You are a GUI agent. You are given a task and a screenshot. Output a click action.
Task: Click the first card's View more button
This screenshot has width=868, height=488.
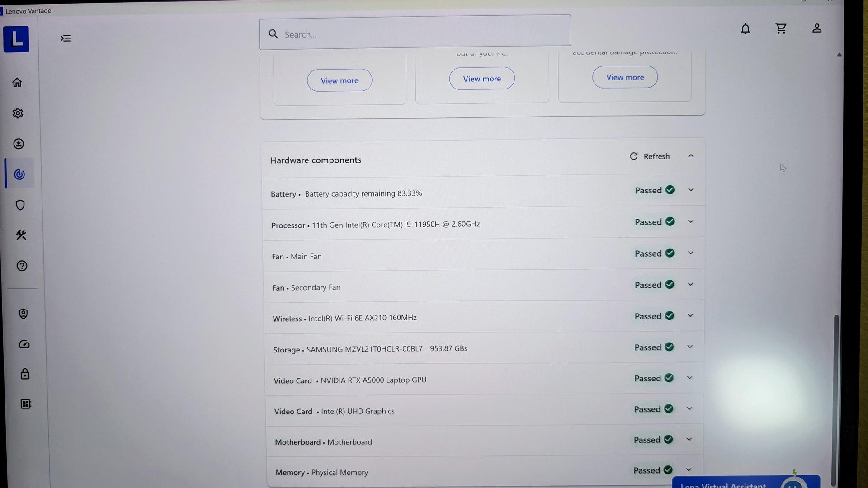(x=340, y=80)
